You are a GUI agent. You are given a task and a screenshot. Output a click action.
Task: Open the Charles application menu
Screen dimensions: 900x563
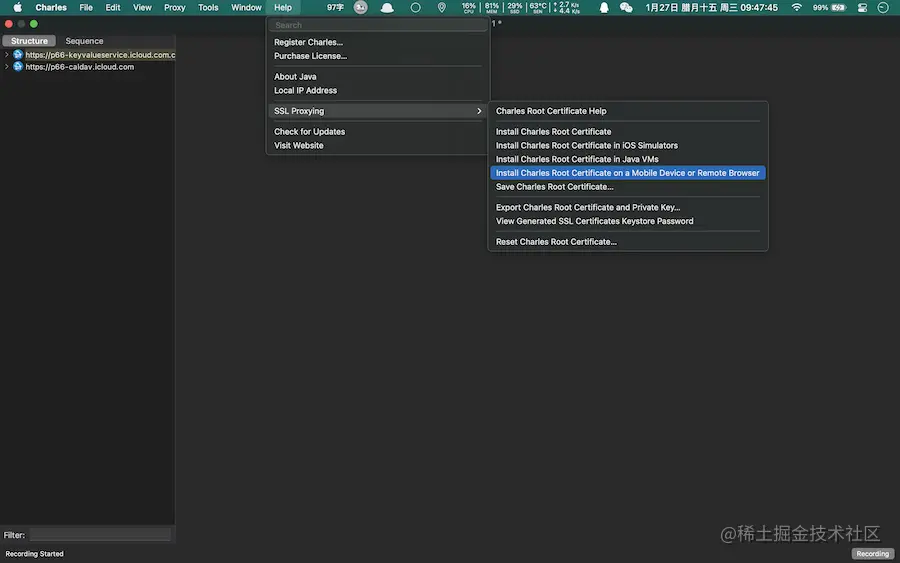51,7
